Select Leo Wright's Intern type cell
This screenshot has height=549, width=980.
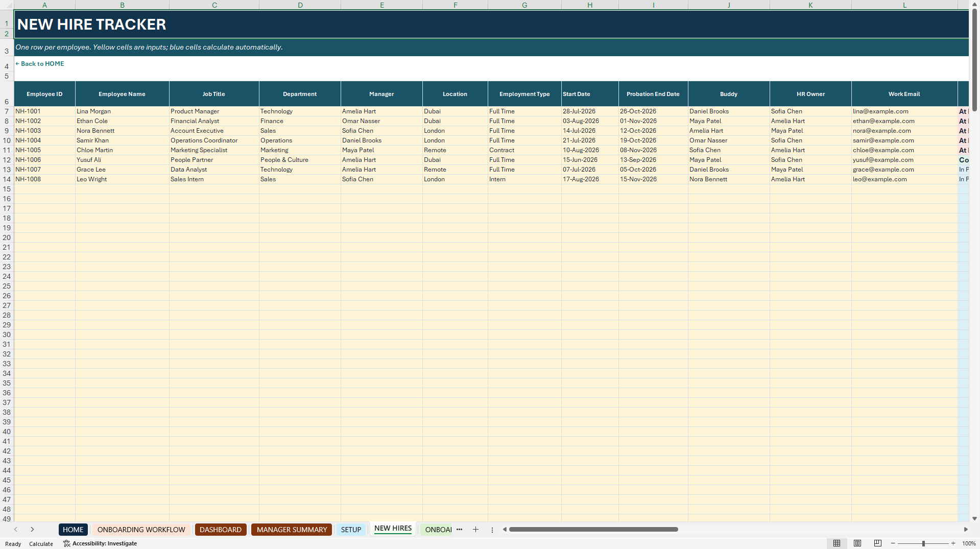tap(524, 179)
